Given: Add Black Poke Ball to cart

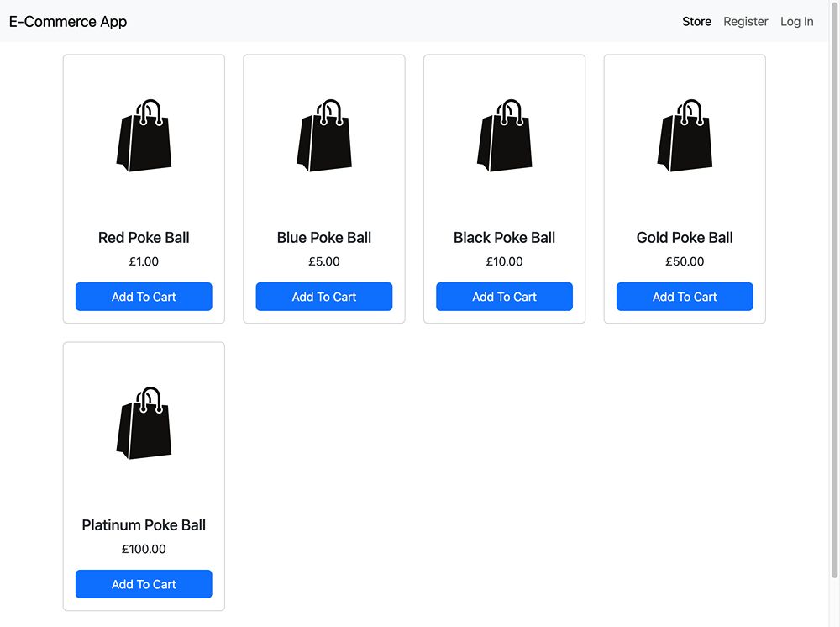Looking at the screenshot, I should pos(504,297).
